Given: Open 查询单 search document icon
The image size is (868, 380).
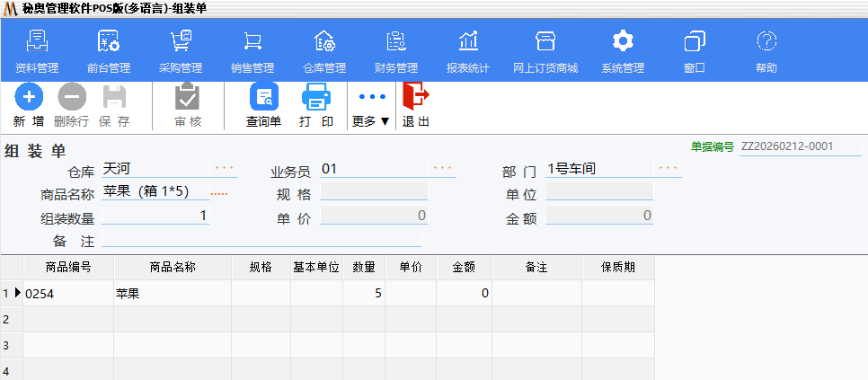Looking at the screenshot, I should [264, 96].
